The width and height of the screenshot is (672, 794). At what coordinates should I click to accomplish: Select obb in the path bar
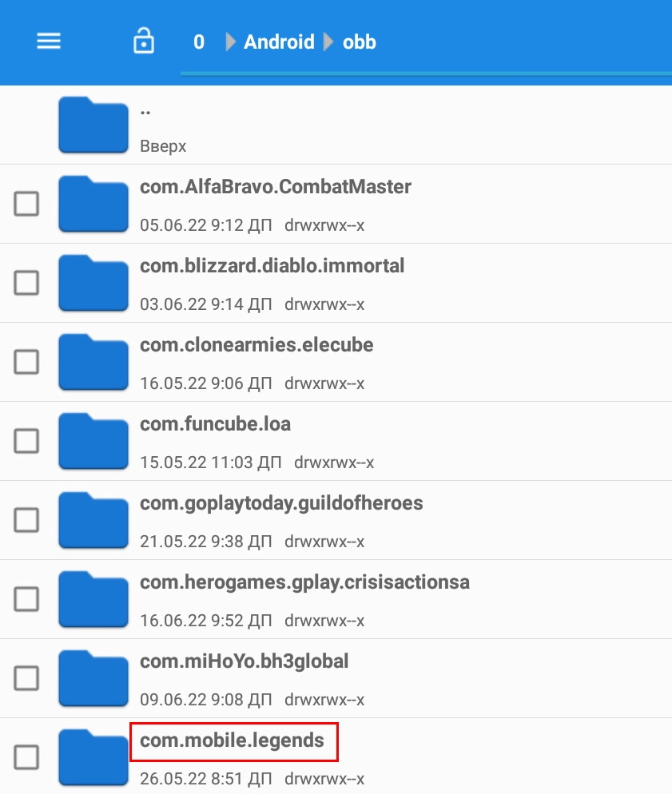pyautogui.click(x=360, y=42)
